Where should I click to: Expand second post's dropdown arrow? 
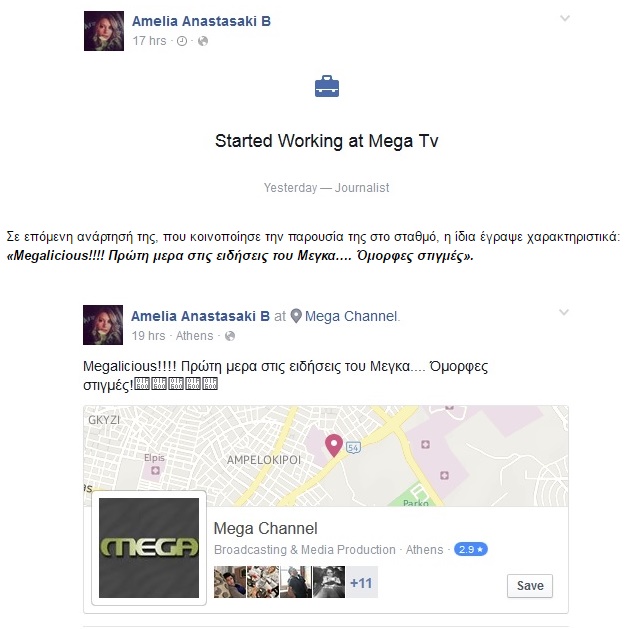point(564,312)
